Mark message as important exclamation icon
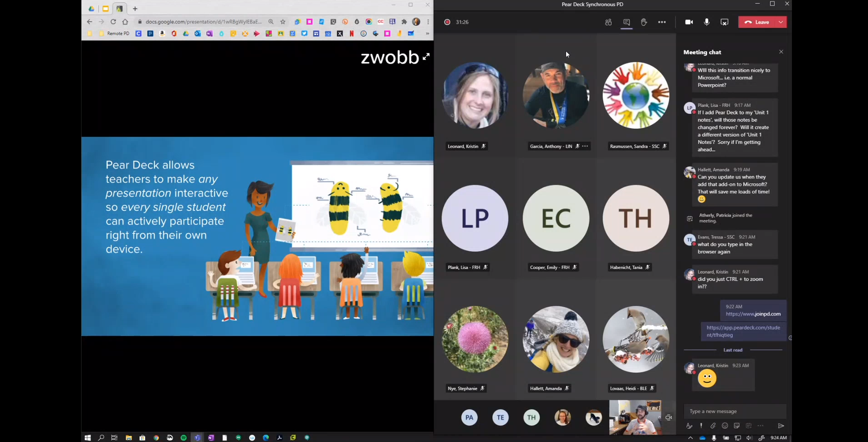Screen dimensions: 868x442 (x=701, y=426)
